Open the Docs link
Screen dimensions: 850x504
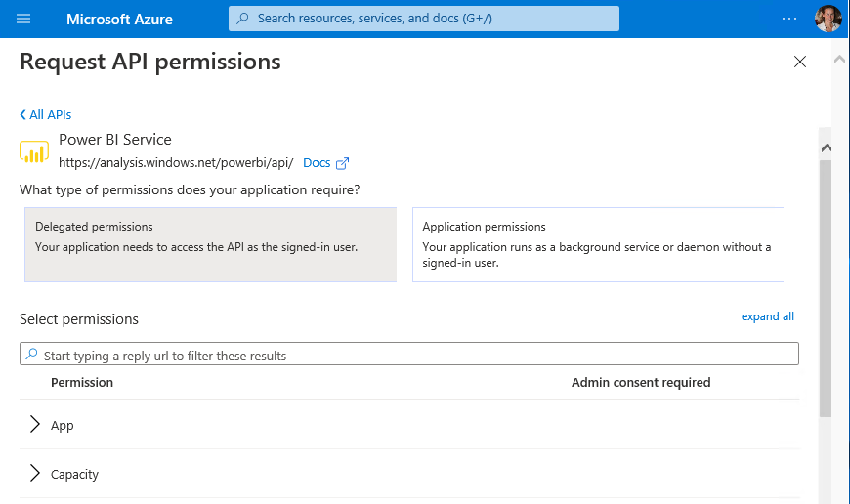pos(317,163)
